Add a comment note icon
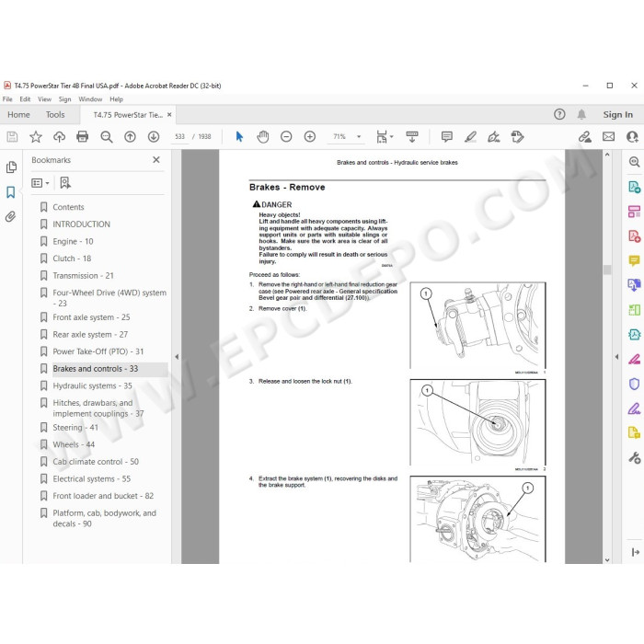Screen dimensions: 644x644 pos(447,137)
